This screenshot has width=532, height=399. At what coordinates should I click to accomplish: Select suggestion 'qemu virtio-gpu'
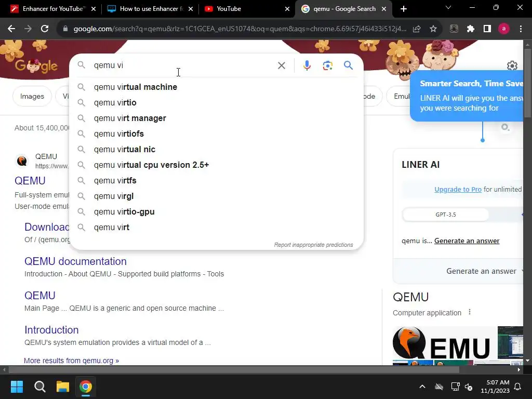217,212
